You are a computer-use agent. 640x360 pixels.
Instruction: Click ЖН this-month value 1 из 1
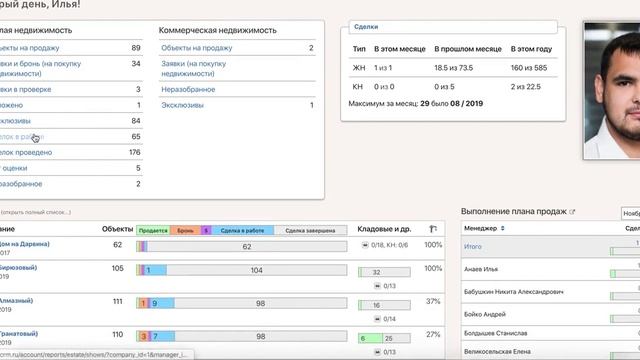point(383,68)
